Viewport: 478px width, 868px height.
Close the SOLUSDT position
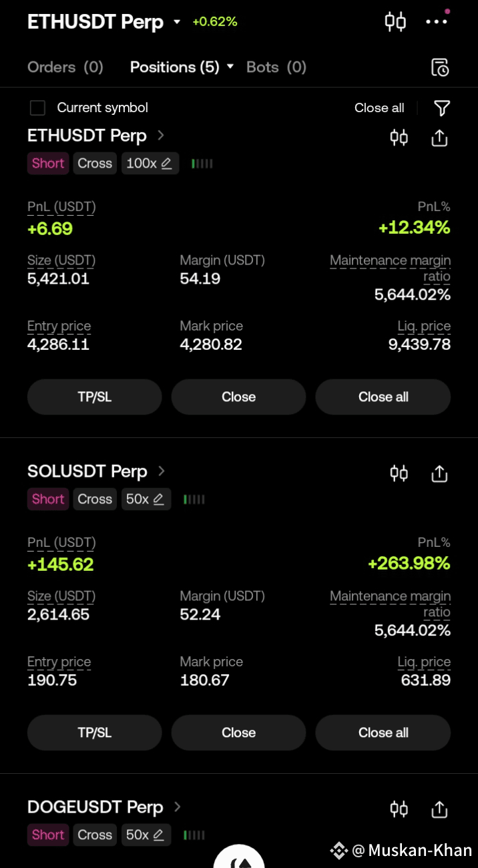pyautogui.click(x=238, y=732)
